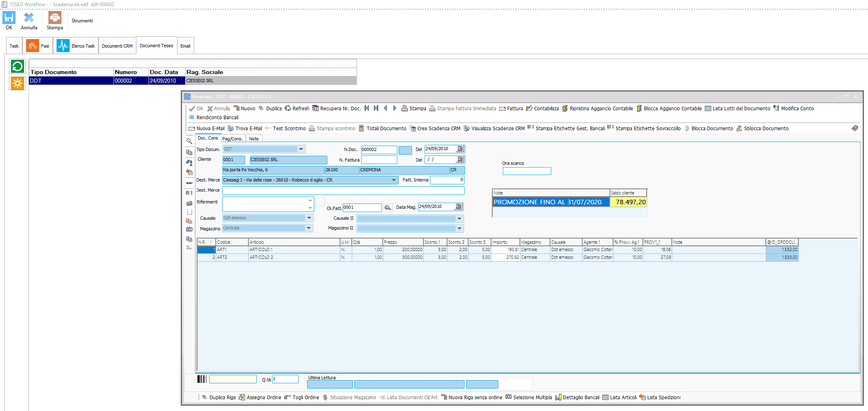
Task: Switch to Email tab
Action: coord(185,46)
